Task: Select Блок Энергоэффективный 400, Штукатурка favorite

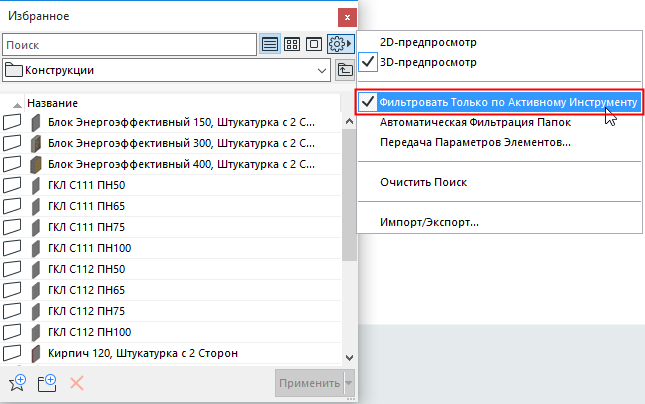Action: (x=181, y=164)
